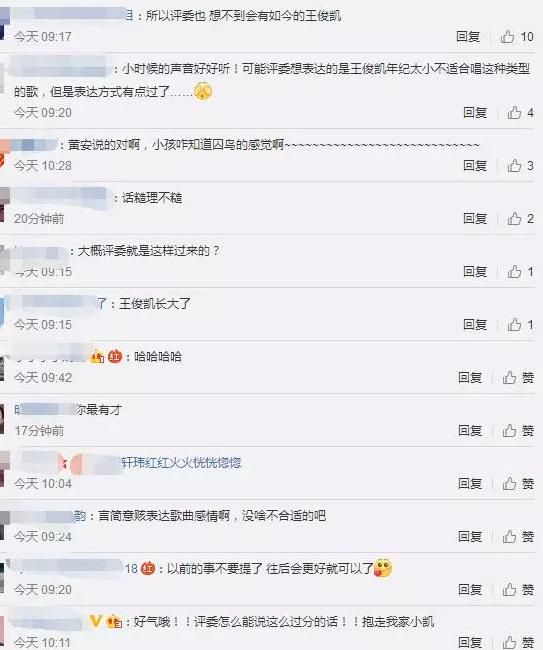
Task: Open the @轩玮红红火火恍恍惚惚 mention link
Action: pyautogui.click(x=181, y=463)
